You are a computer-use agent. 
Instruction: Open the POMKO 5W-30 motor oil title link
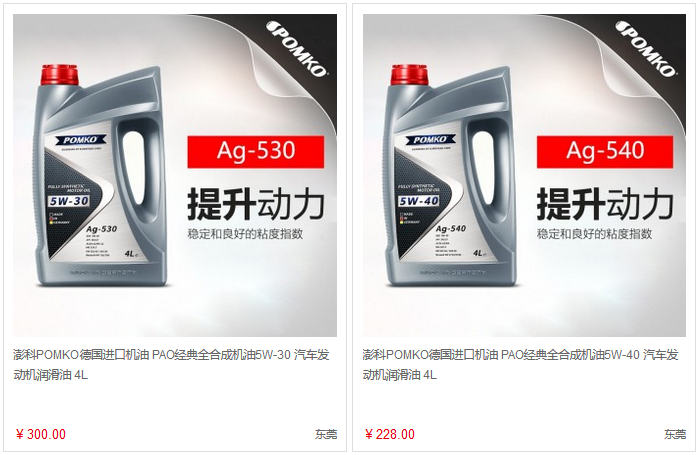[x=171, y=365]
